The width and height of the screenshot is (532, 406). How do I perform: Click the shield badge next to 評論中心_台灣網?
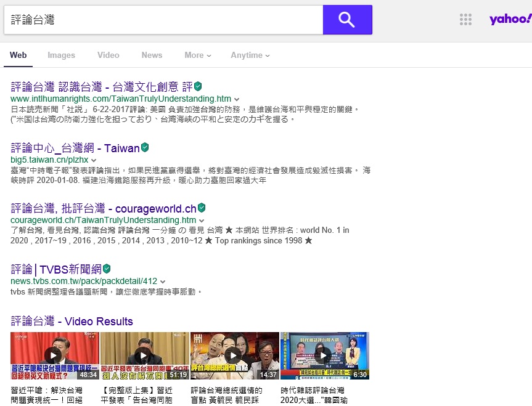tap(145, 147)
